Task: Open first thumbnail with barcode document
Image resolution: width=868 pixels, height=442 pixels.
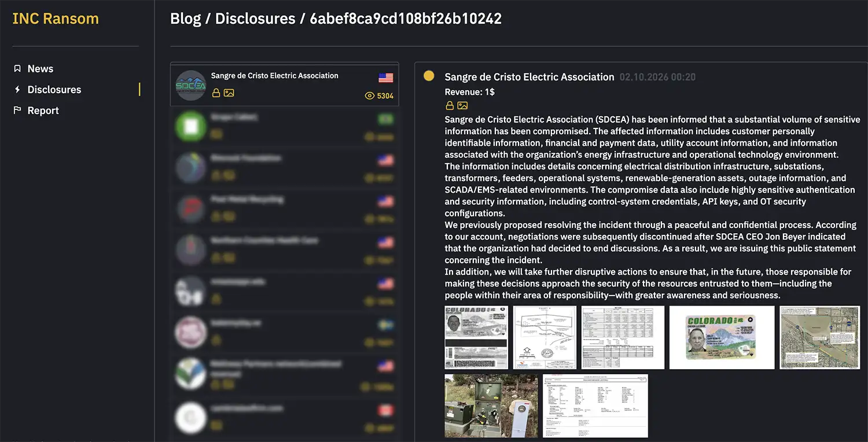Action: [476, 337]
